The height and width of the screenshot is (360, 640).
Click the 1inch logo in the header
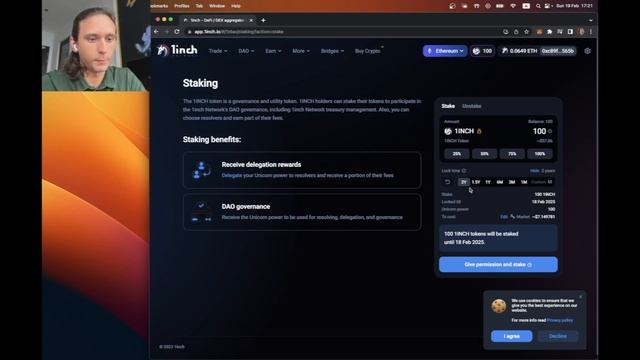click(x=178, y=50)
